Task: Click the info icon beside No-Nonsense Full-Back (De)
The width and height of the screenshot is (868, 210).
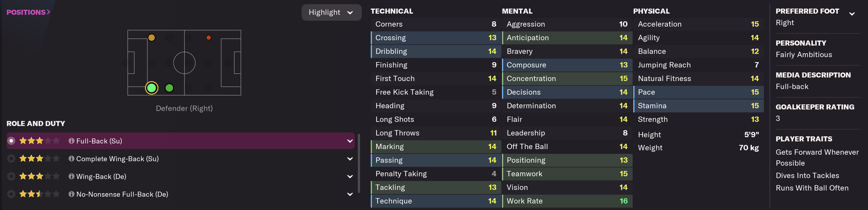Action: pyautogui.click(x=72, y=194)
